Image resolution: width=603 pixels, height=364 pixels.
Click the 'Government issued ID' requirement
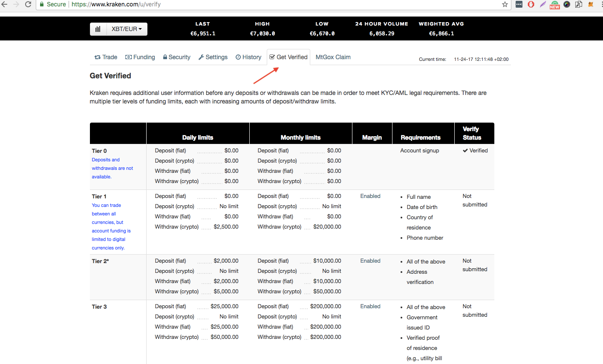click(422, 323)
